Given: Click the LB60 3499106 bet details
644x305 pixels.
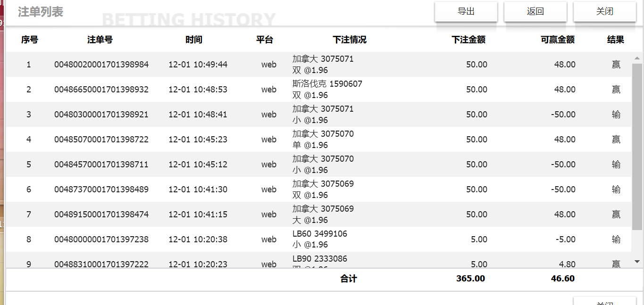Looking at the screenshot, I should [x=320, y=234].
